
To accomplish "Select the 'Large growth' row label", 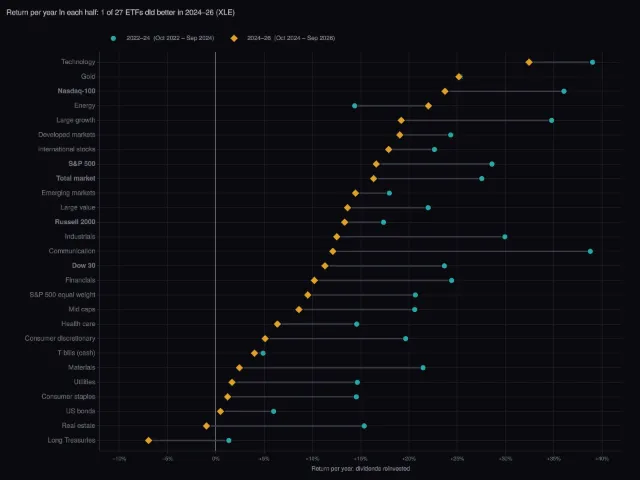I will 76,120.
